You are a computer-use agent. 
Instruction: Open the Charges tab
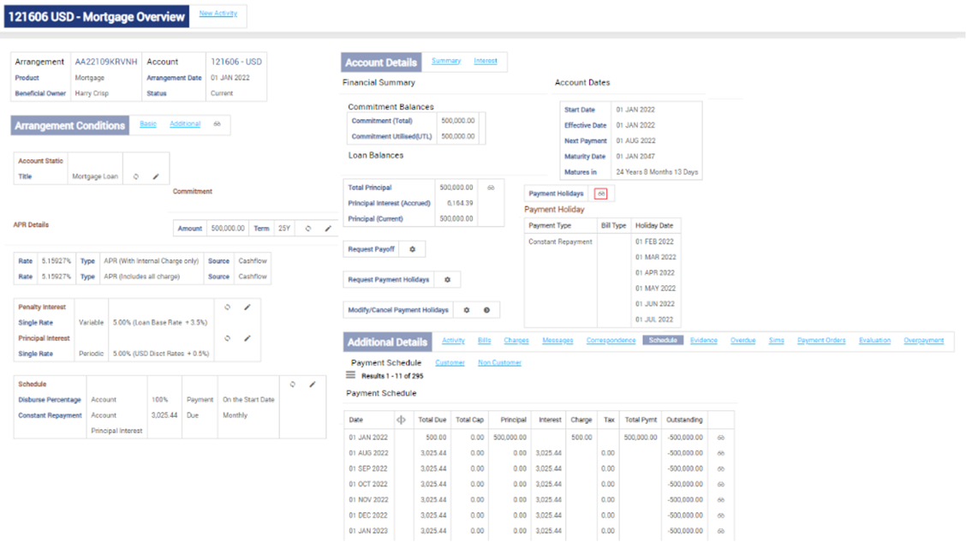pyautogui.click(x=516, y=341)
